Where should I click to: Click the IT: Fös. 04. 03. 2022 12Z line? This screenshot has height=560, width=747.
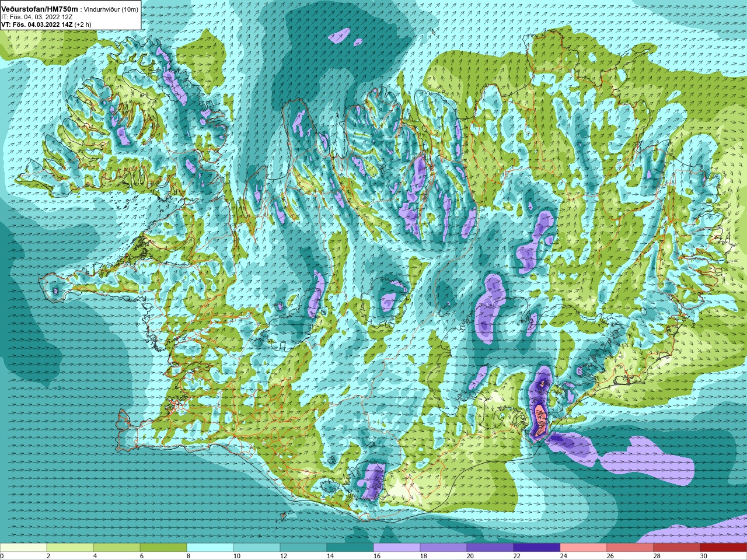37,17
